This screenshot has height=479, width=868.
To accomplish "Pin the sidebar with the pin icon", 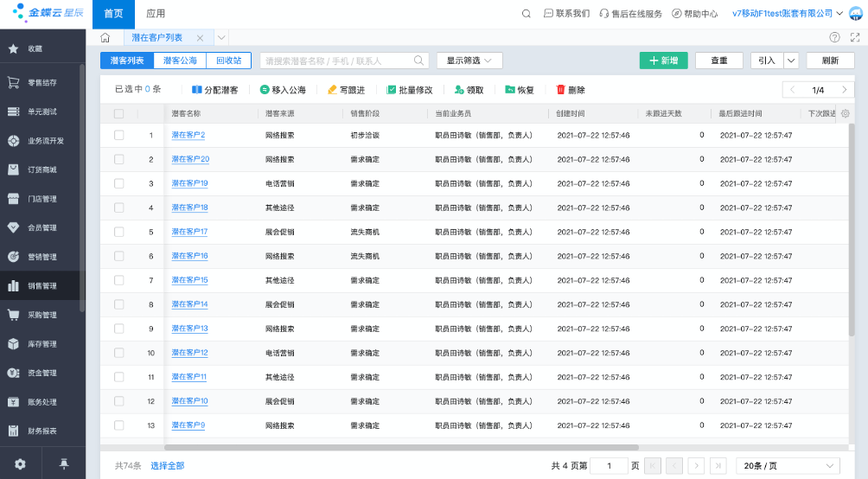I will [x=64, y=464].
